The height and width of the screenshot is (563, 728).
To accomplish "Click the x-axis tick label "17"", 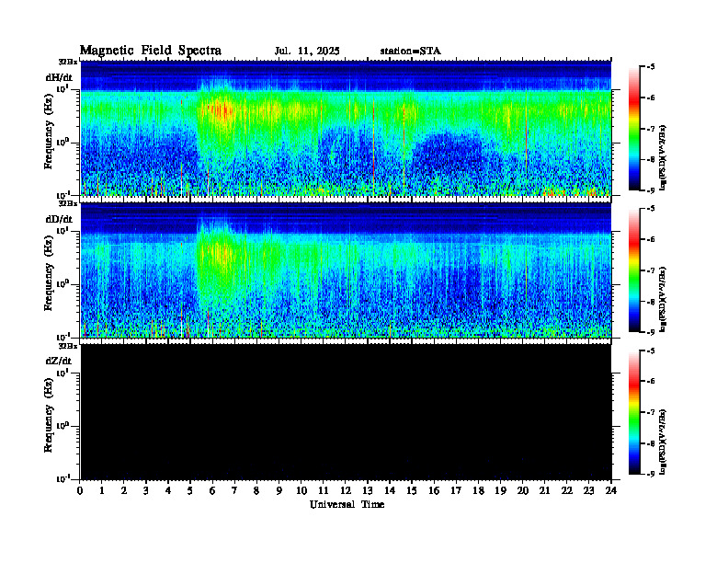I will click(456, 490).
